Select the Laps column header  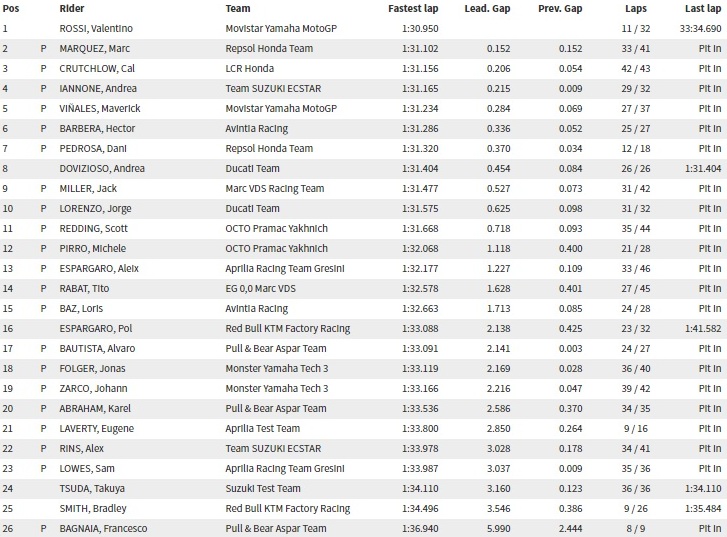[636, 8]
